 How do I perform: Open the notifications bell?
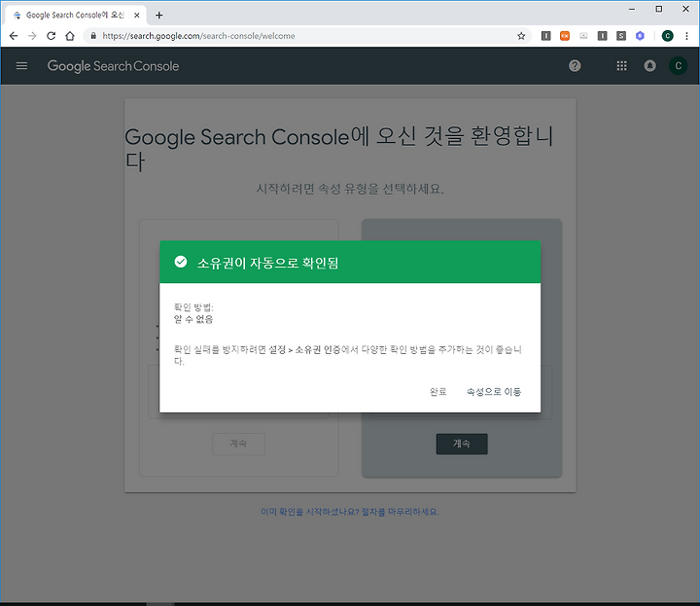click(650, 66)
